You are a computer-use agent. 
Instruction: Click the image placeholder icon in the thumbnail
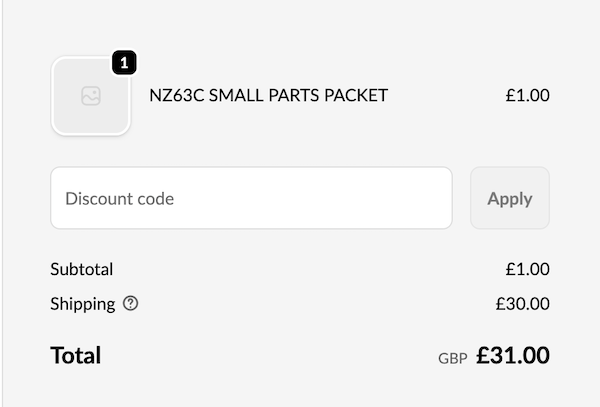[91, 96]
